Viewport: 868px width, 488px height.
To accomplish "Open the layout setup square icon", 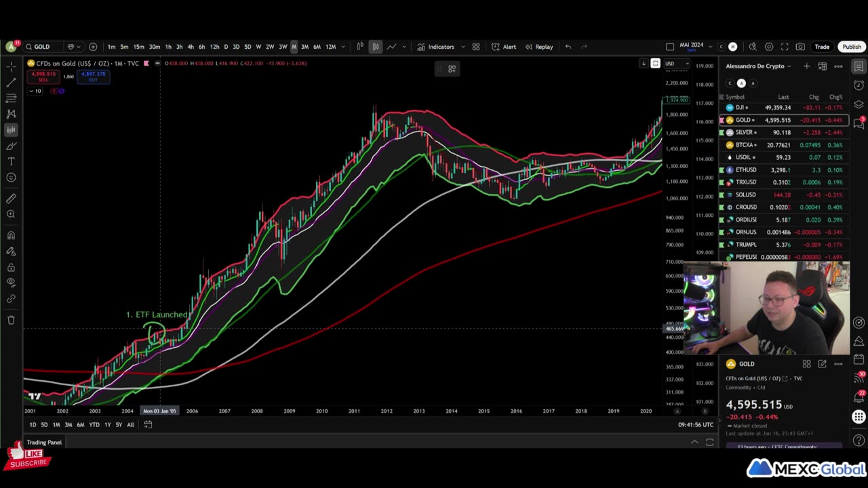I will (x=670, y=47).
